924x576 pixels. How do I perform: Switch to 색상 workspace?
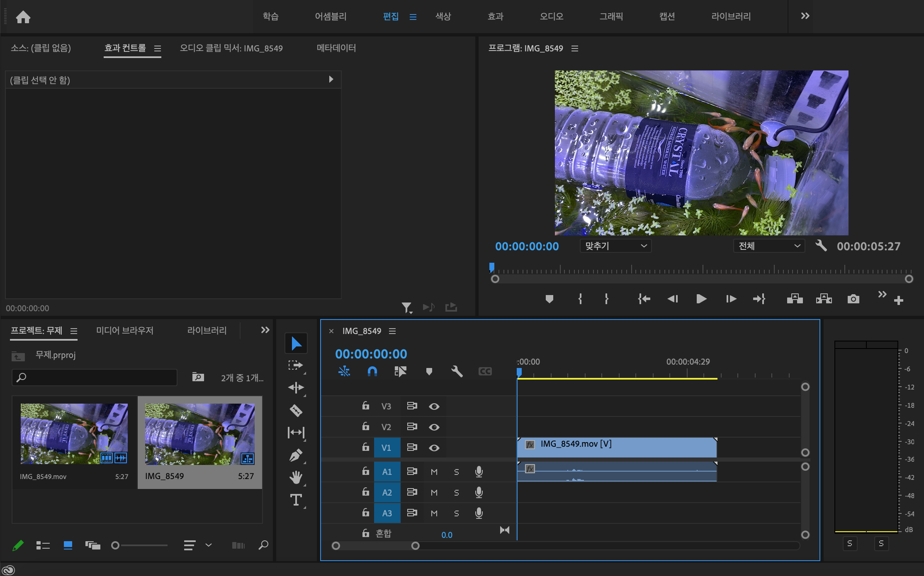[443, 17]
